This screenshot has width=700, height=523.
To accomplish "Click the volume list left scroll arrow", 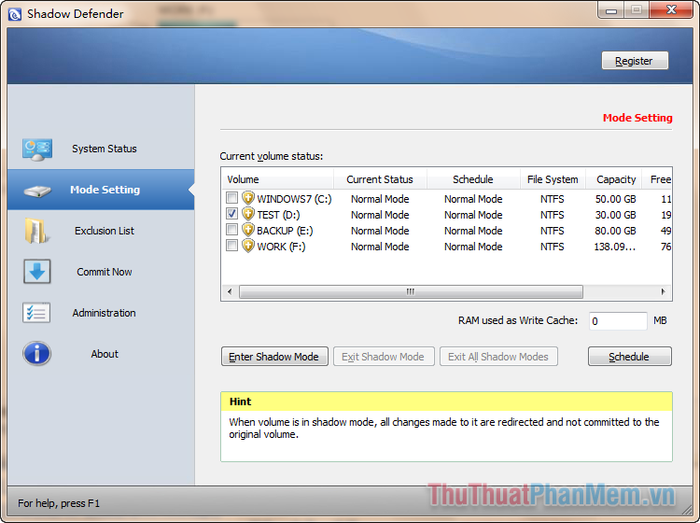I will coord(229,292).
